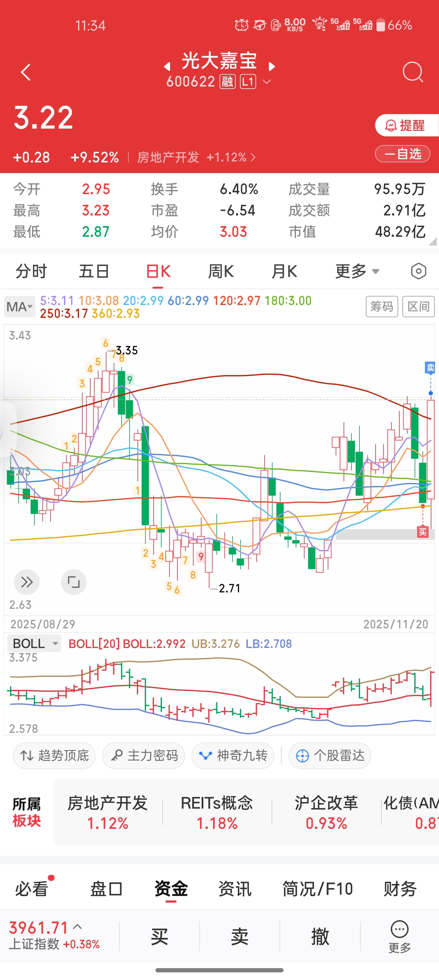This screenshot has width=439, height=980.
Task: Switch to 分时 chart tab
Action: click(31, 272)
